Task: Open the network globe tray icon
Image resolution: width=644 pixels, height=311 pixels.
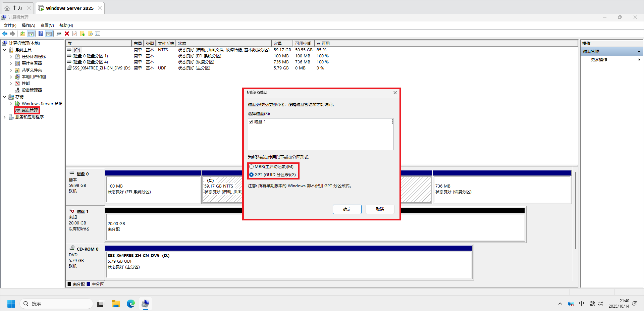Action: [592, 304]
